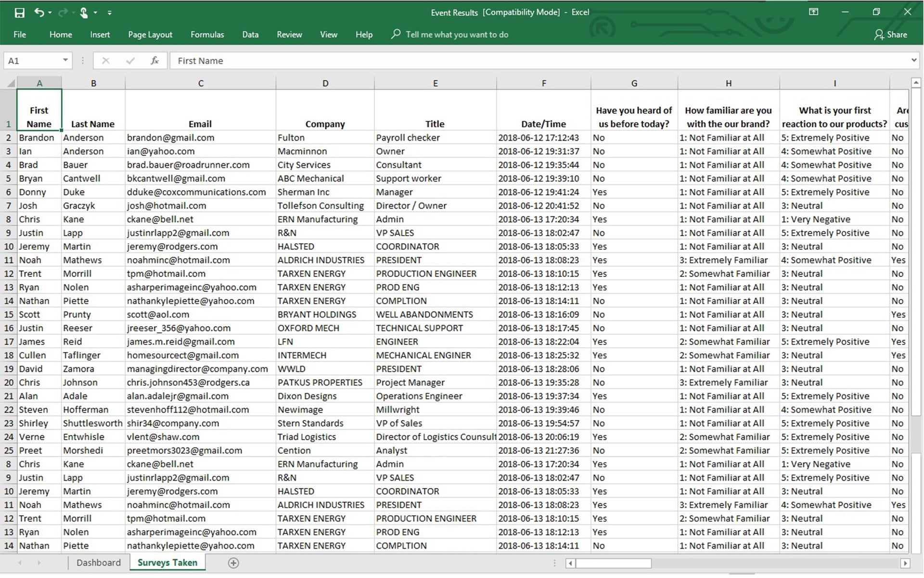This screenshot has width=924, height=578.
Task: Open the Review ribbon tab
Action: 289,35
